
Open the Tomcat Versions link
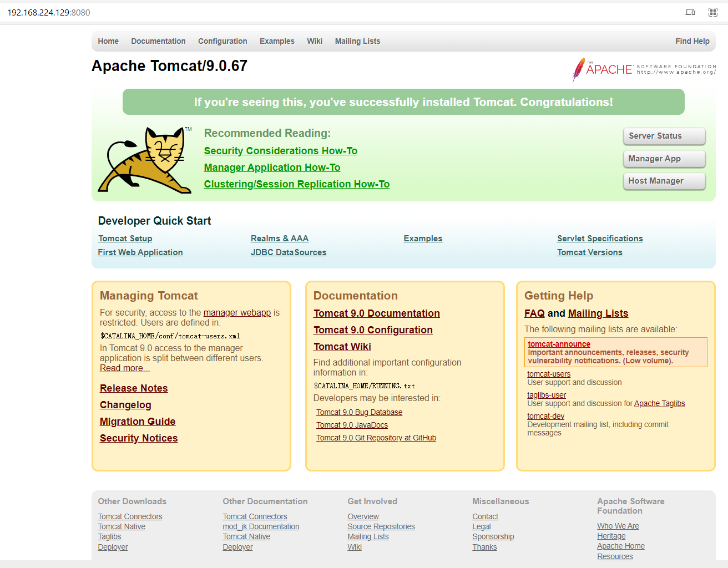[590, 252]
